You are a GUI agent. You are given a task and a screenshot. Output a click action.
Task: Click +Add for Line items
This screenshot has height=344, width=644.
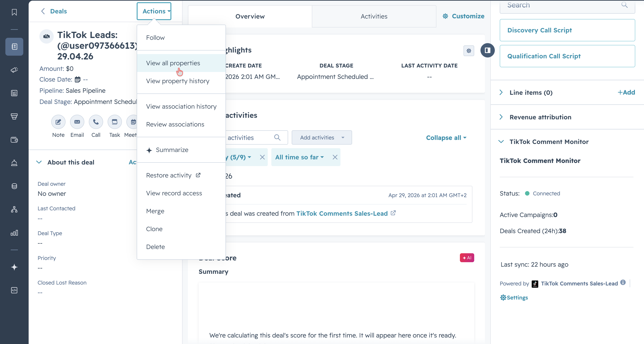pyautogui.click(x=626, y=93)
